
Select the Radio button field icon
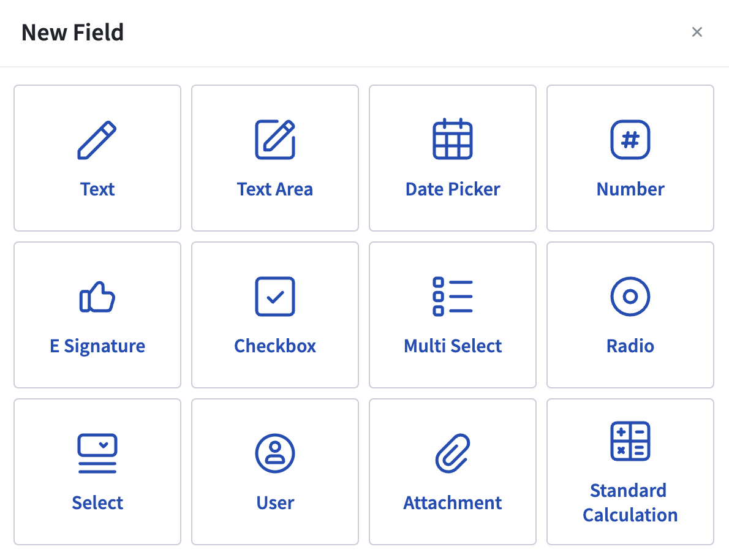(630, 296)
